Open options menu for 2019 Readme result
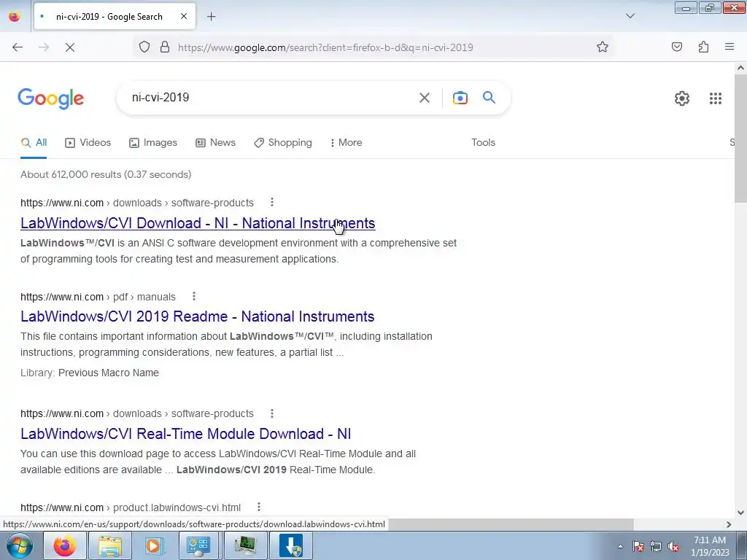 point(194,296)
